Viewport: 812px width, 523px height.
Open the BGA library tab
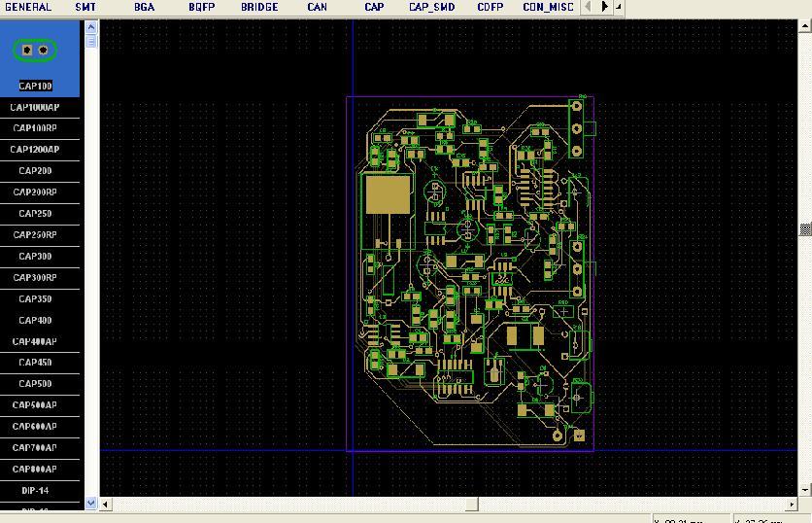pyautogui.click(x=145, y=7)
